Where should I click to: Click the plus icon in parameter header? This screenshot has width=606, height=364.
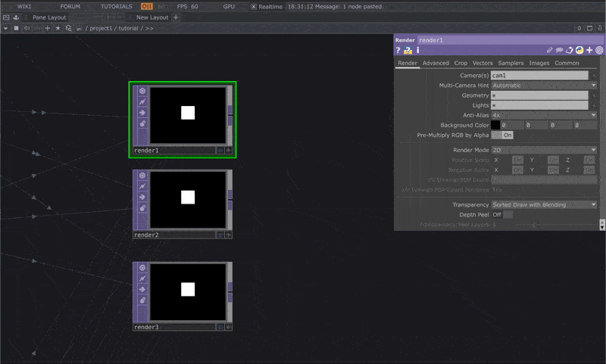coord(589,50)
